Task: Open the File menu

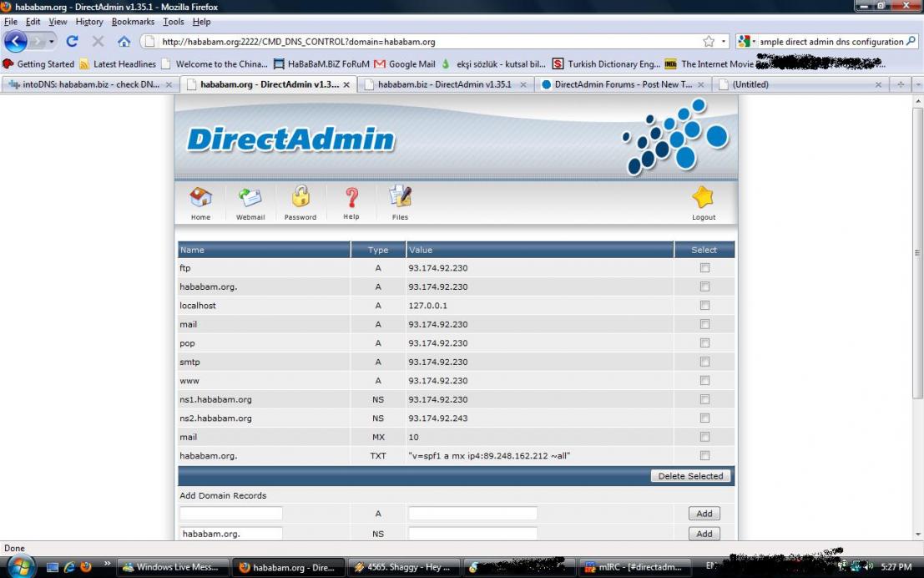Action: point(11,21)
